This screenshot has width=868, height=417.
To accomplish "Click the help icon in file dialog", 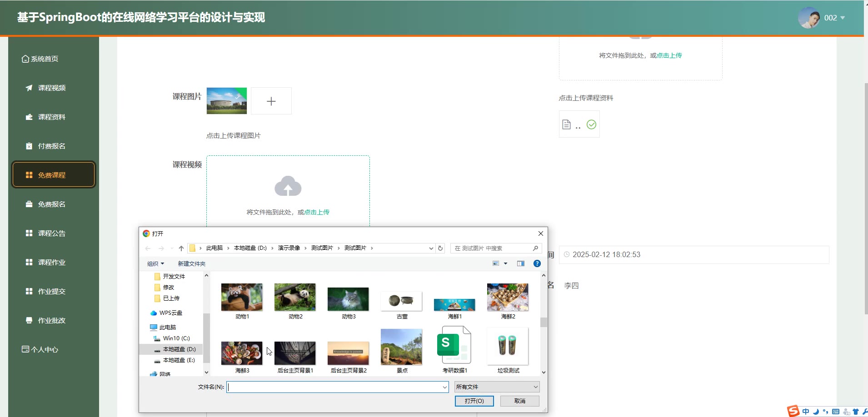I will (x=537, y=263).
